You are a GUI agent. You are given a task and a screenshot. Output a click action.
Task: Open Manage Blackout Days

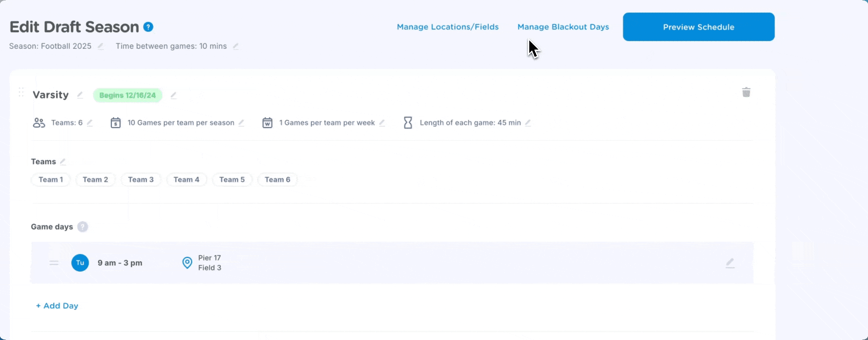(x=563, y=27)
